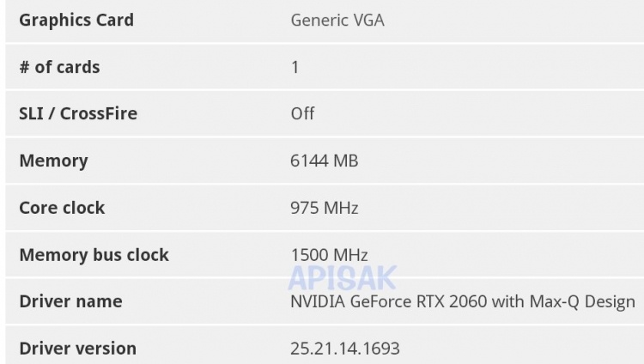Click the Core clock label

(62, 208)
